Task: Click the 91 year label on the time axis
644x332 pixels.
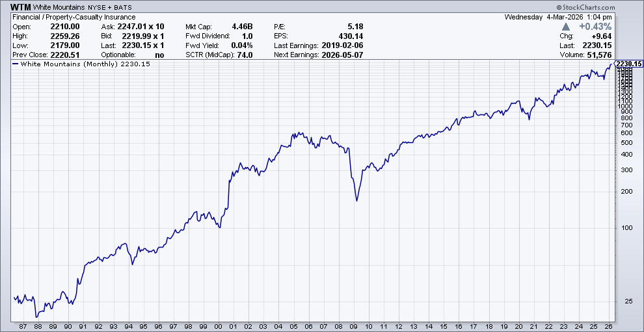Action: (83, 327)
